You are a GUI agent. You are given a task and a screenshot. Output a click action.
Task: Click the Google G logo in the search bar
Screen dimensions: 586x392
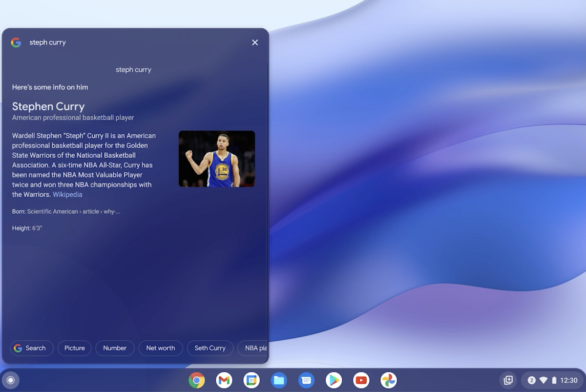pos(16,42)
